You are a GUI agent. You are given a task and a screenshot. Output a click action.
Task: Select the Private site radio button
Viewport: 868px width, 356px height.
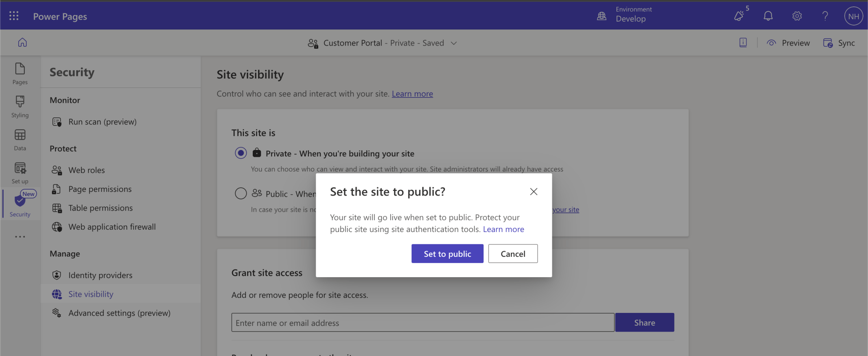pyautogui.click(x=241, y=153)
